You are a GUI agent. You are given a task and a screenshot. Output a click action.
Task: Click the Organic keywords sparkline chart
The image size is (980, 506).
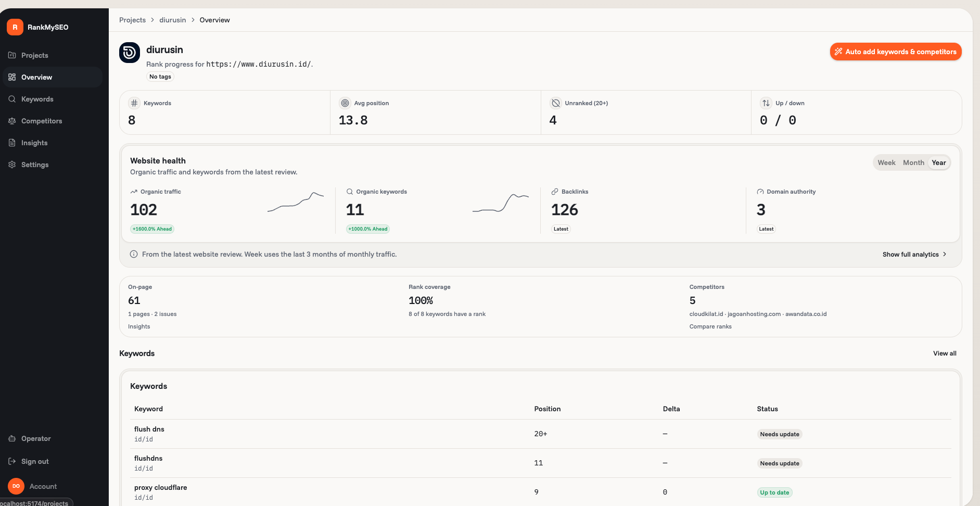[x=501, y=203]
